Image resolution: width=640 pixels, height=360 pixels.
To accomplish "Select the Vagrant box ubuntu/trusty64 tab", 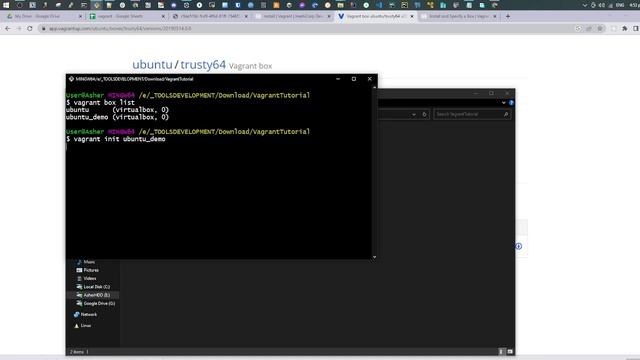I will pyautogui.click(x=375, y=16).
